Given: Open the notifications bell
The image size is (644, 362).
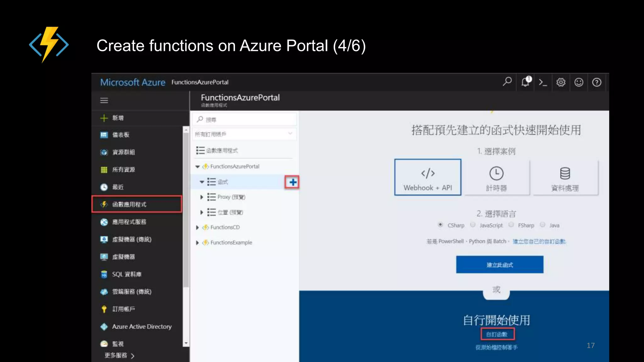Looking at the screenshot, I should pyautogui.click(x=526, y=82).
